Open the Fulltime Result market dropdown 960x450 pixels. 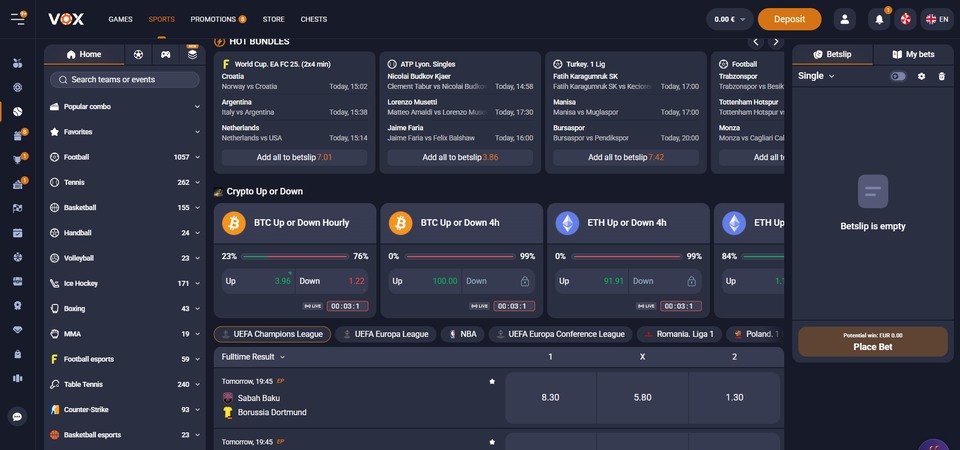253,357
